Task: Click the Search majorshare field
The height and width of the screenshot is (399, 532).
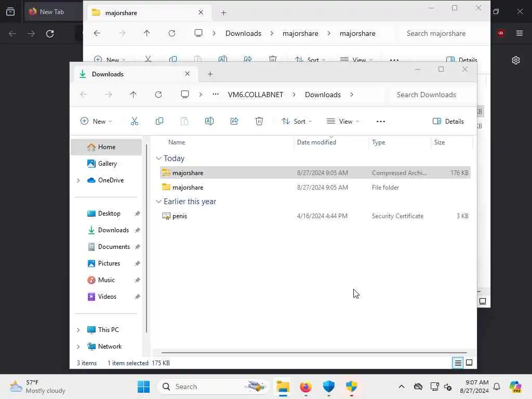Action: [441, 33]
